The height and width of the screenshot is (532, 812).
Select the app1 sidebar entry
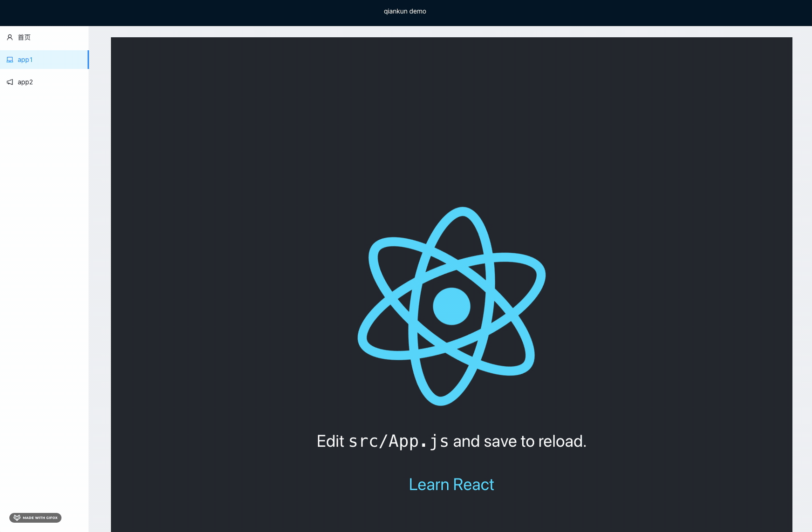click(x=25, y=60)
